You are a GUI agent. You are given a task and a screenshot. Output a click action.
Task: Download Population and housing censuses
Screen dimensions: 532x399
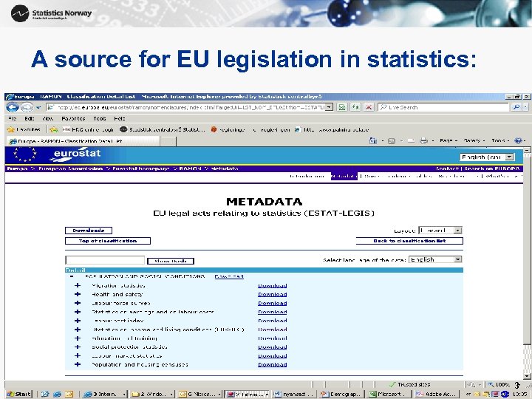point(272,365)
